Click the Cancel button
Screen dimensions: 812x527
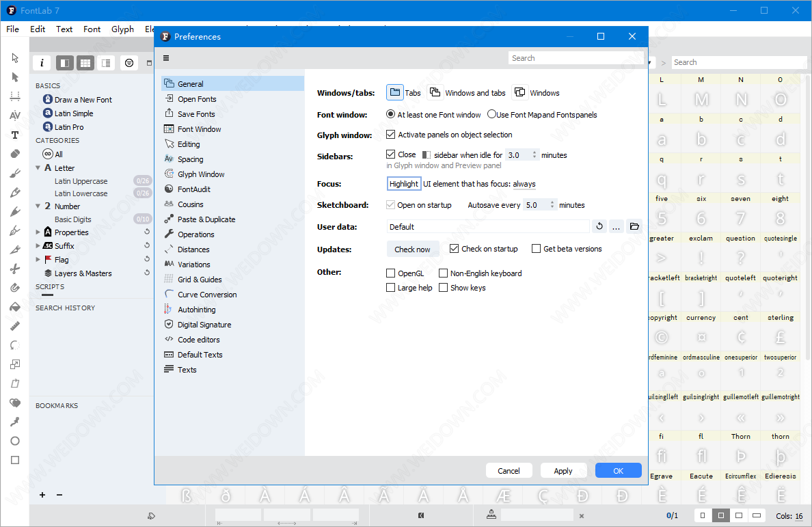click(509, 470)
